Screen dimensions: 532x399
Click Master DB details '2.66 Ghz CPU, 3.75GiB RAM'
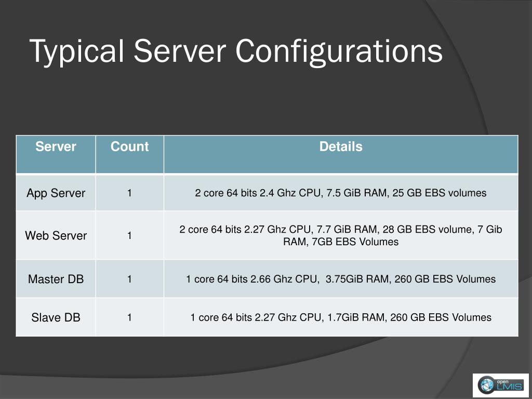320,279
